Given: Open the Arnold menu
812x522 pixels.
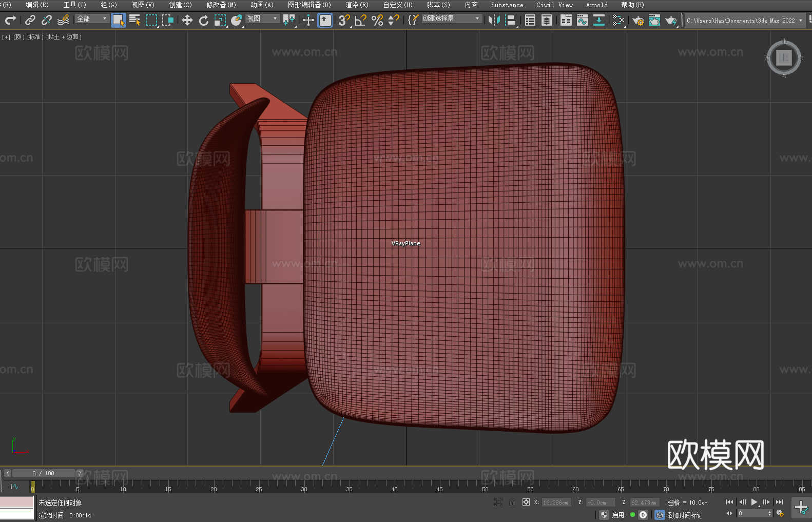Looking at the screenshot, I should (596, 5).
